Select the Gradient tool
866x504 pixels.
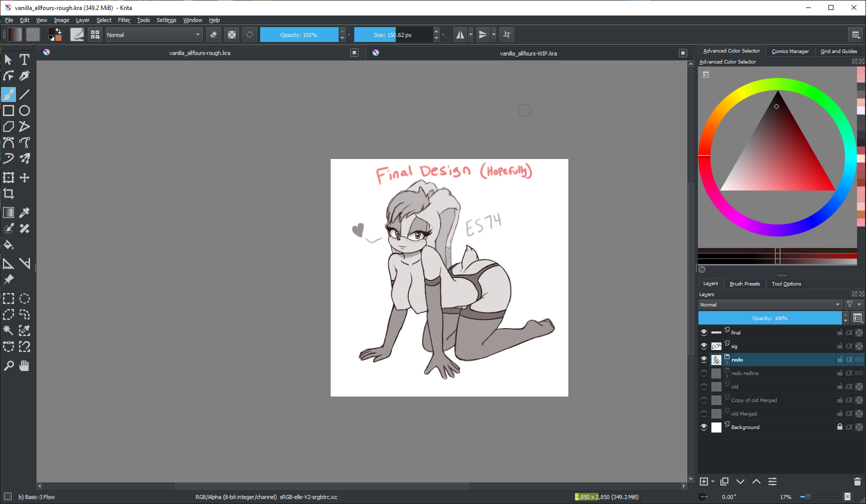[x=9, y=212]
